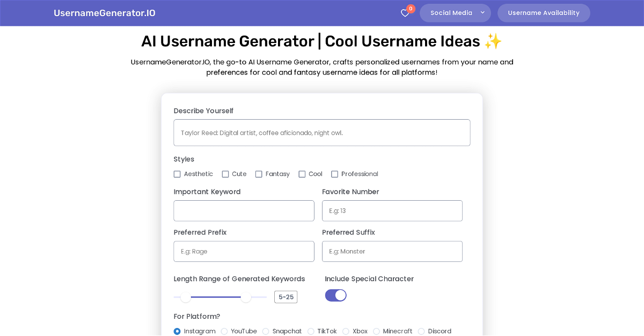The width and height of the screenshot is (644, 336).
Task: Click the right length range slider handle
Action: (x=246, y=297)
